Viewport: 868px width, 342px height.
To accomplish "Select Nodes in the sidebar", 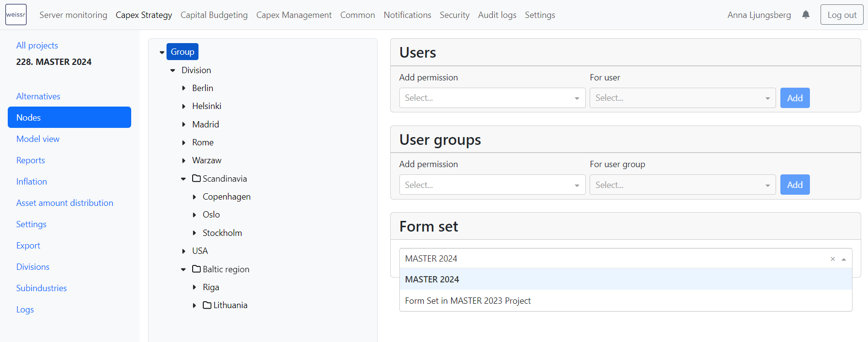I will 69,117.
